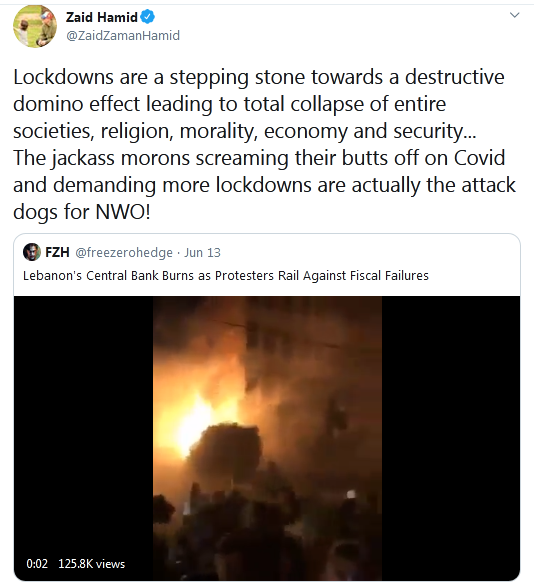The width and height of the screenshot is (534, 582).
Task: Click the 'NWO!' line of the tweet
Action: tap(82, 212)
